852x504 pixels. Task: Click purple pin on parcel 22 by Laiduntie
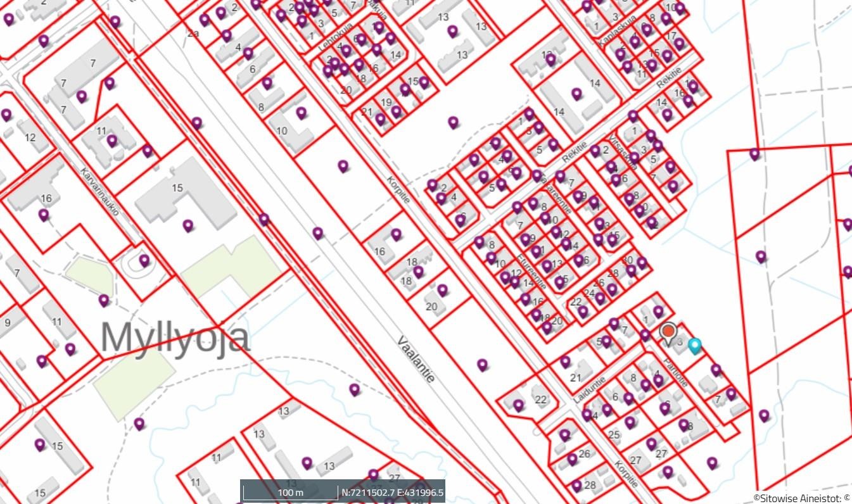tap(518, 405)
